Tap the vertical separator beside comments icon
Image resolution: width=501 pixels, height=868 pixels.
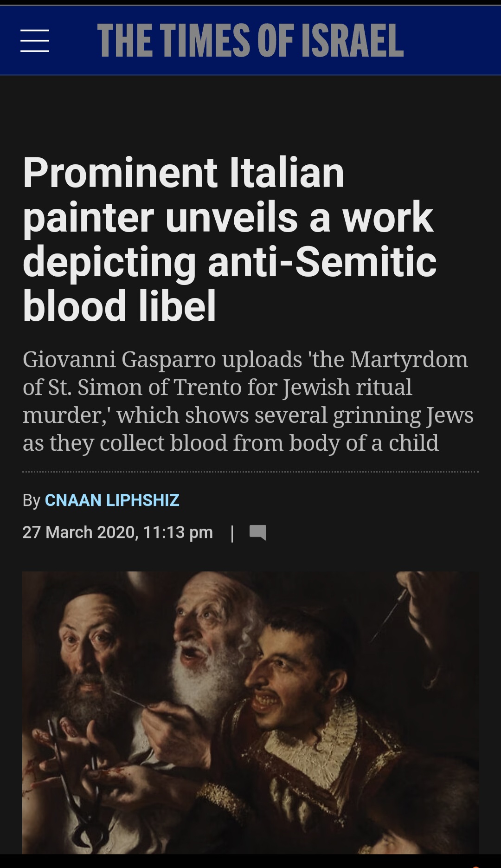tap(232, 533)
